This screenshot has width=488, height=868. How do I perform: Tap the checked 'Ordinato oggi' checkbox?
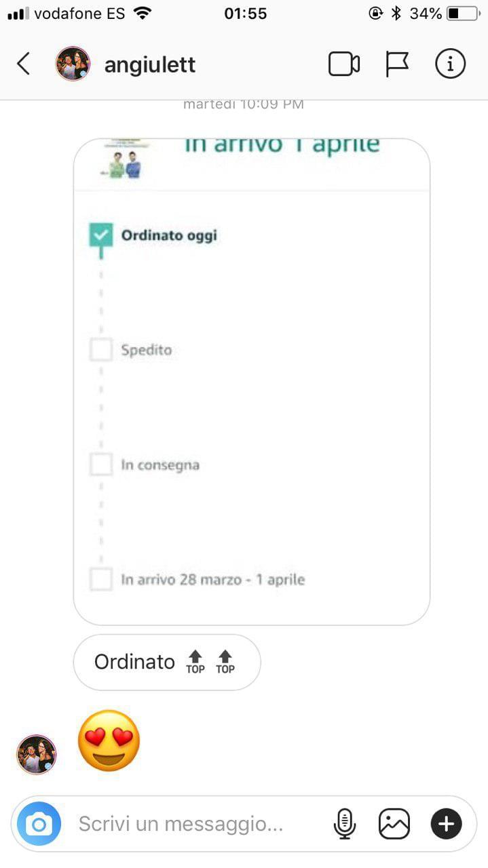[102, 235]
